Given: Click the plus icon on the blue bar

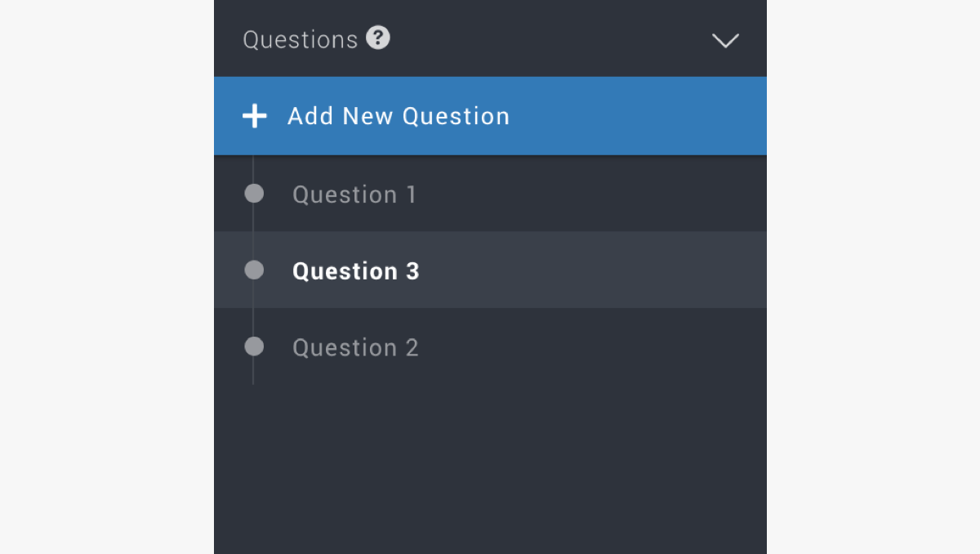Looking at the screenshot, I should [x=255, y=116].
